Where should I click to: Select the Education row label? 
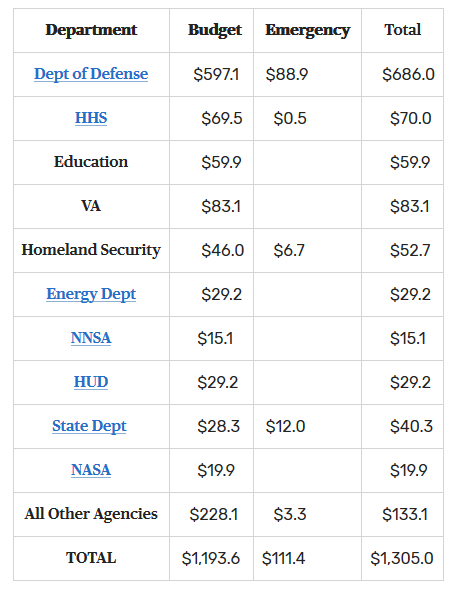91,162
